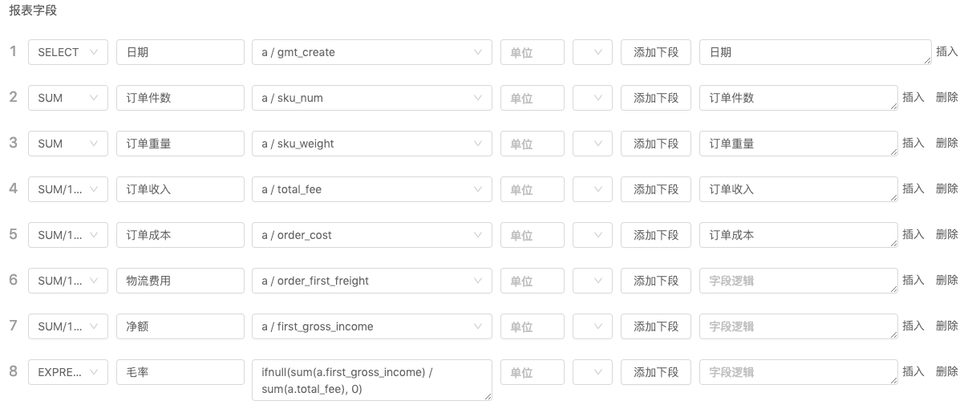Open the a / sku_num field selector
Screen dimensions: 980x405
point(371,98)
